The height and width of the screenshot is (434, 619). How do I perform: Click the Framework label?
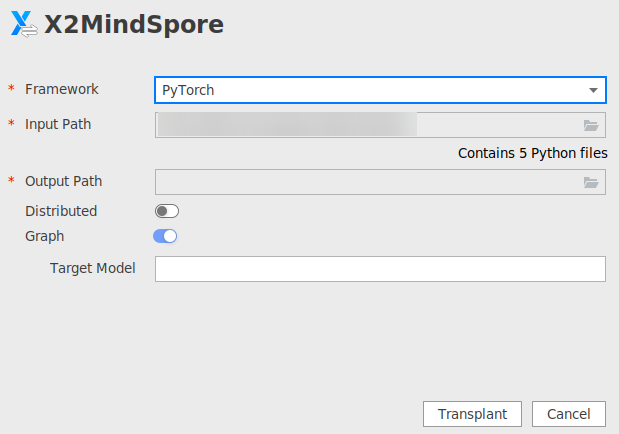pyautogui.click(x=62, y=89)
